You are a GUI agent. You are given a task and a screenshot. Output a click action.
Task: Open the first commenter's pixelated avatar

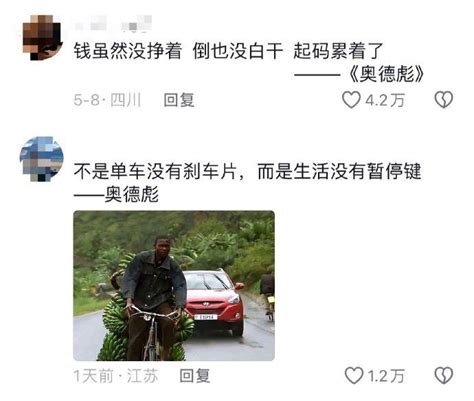pos(42,37)
